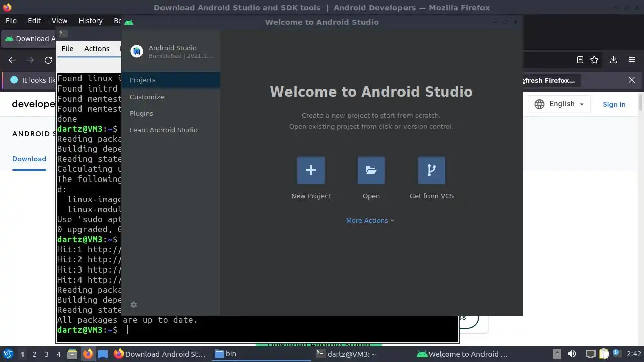This screenshot has height=362, width=644.
Task: Click the clipboard tray icon
Action: pos(604,354)
